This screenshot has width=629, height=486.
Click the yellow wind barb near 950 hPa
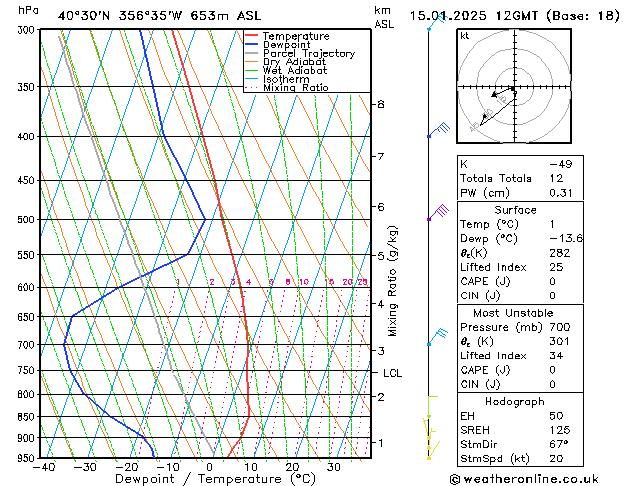(x=432, y=450)
